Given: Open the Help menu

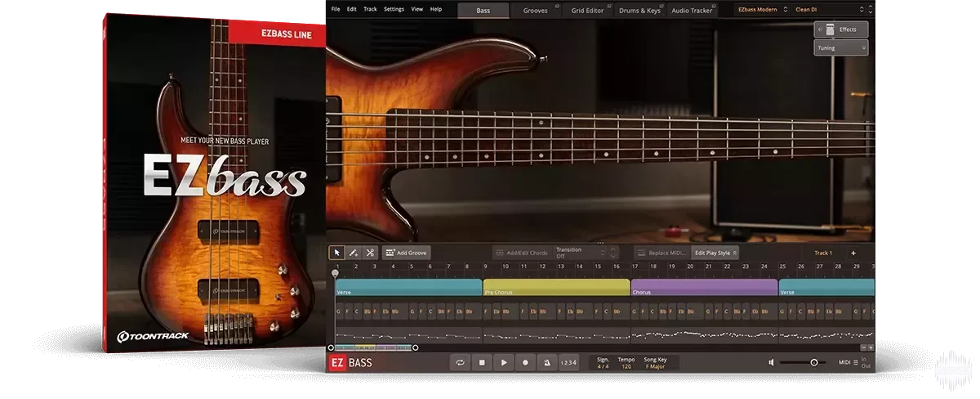Looking at the screenshot, I should click(x=436, y=9).
